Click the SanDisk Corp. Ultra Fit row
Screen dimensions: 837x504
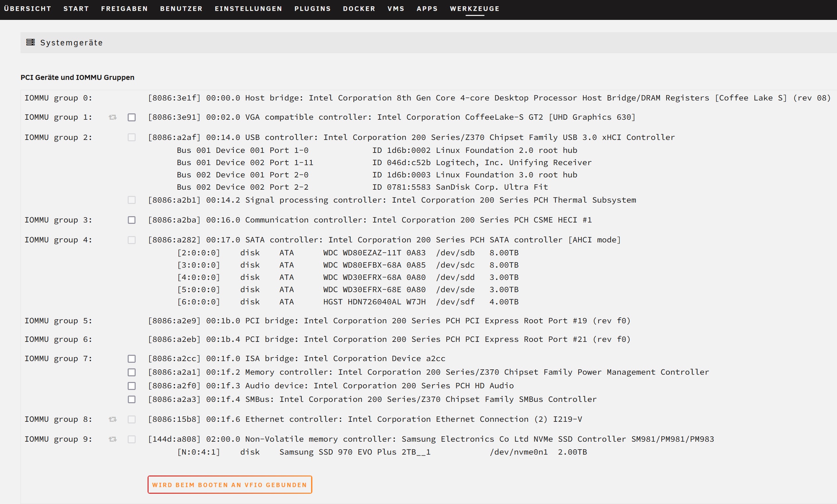(362, 187)
